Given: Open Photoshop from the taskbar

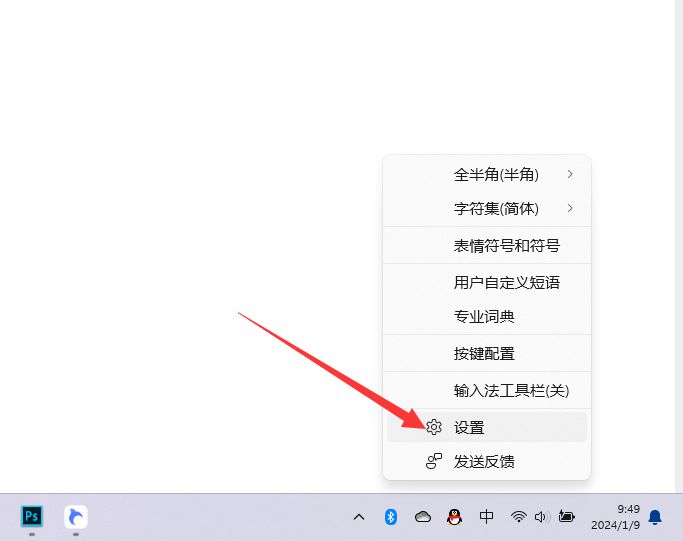Looking at the screenshot, I should 32,517.
